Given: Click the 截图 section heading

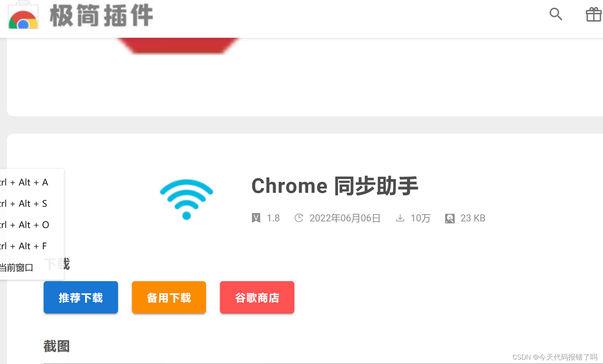Looking at the screenshot, I should pos(56,346).
